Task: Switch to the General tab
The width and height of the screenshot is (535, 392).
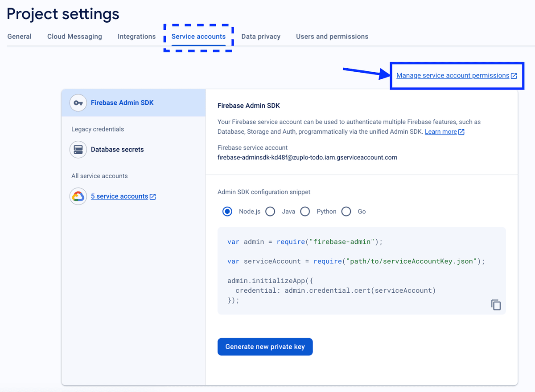Action: 19,36
